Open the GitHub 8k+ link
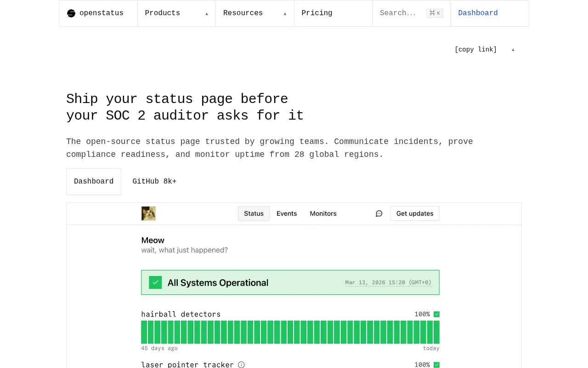 tap(154, 181)
